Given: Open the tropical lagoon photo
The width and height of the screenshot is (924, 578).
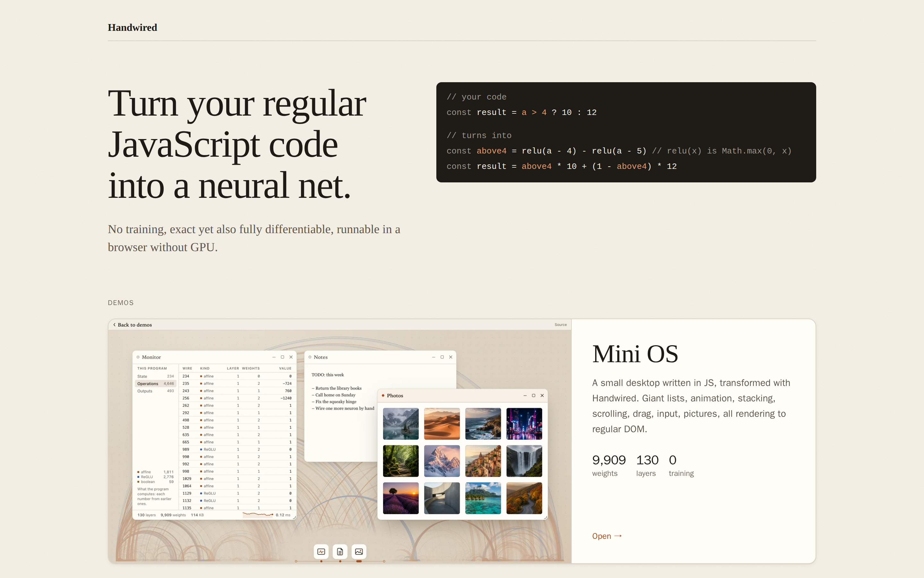Looking at the screenshot, I should [x=483, y=498].
